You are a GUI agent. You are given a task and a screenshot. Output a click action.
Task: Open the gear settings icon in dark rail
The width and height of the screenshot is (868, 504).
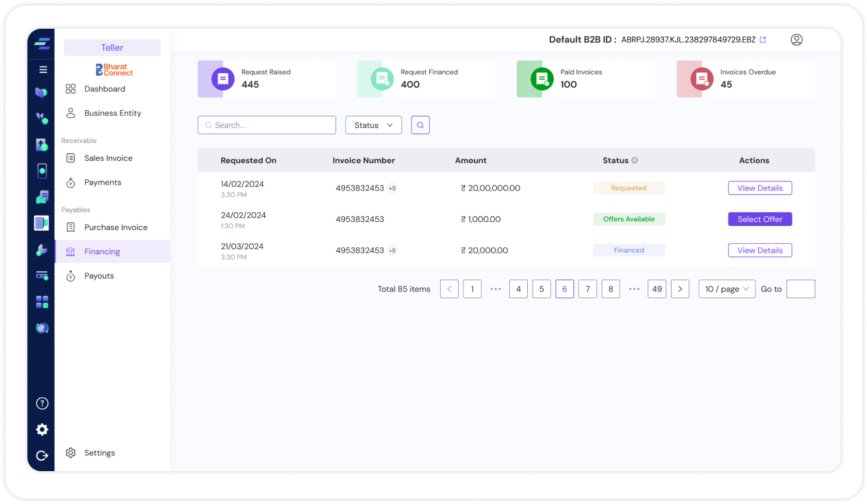click(42, 429)
